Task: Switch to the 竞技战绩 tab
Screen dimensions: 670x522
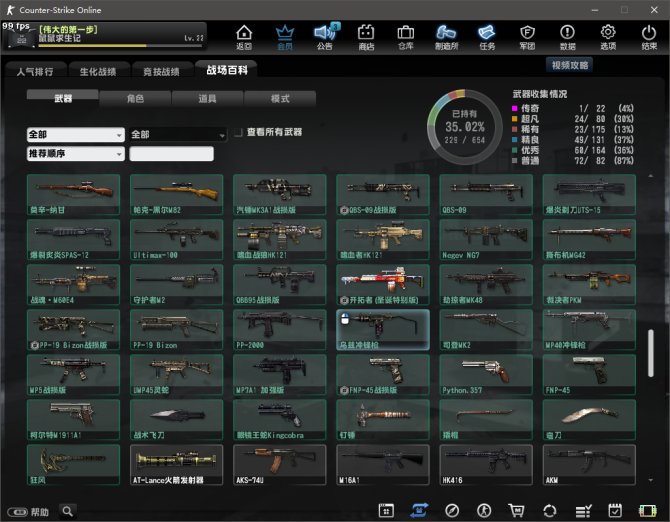Action: click(162, 71)
